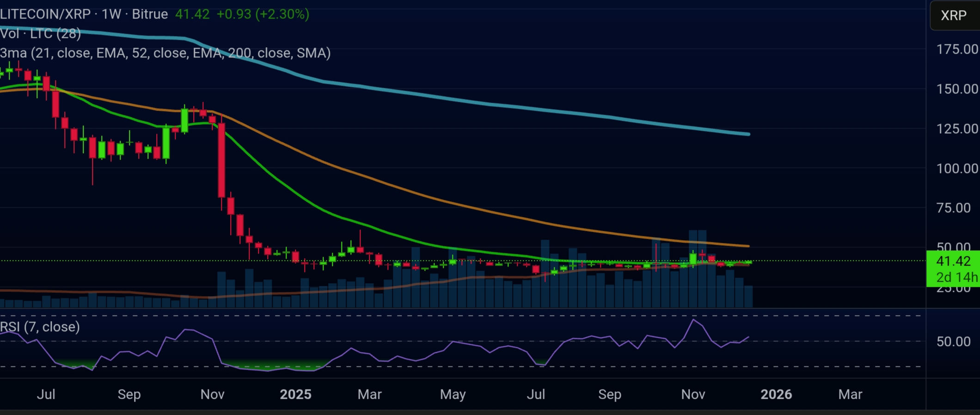Select the Vol · LTC (28) indicator legend
Screen dimensions: 980x415
(40, 33)
